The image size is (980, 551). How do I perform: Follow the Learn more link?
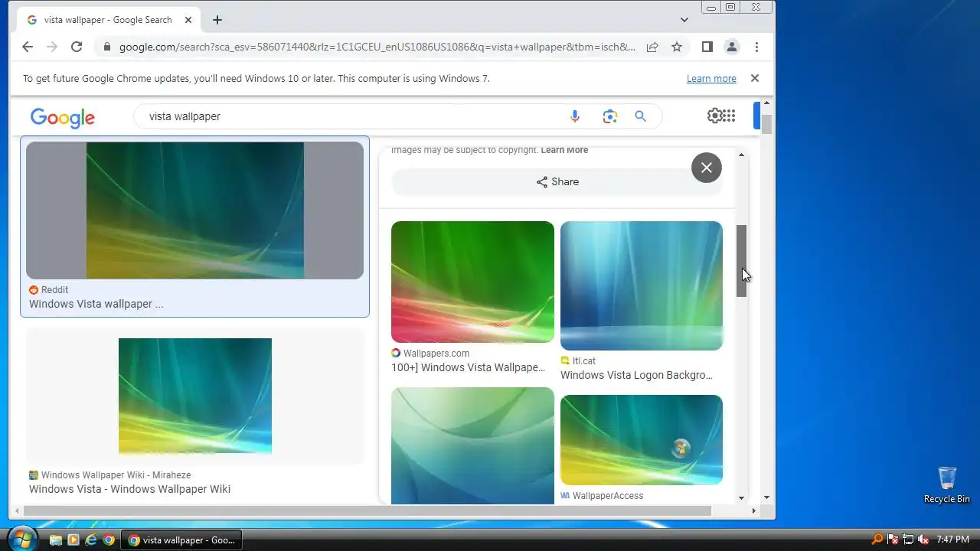coord(711,78)
